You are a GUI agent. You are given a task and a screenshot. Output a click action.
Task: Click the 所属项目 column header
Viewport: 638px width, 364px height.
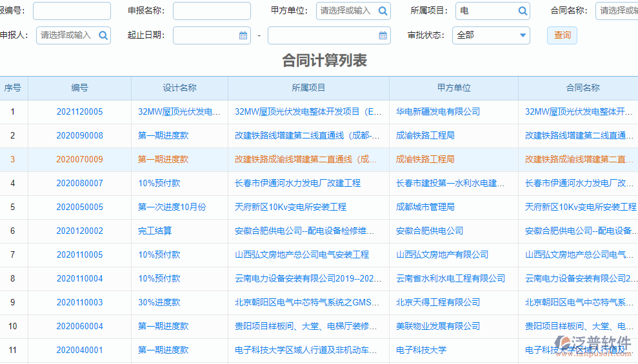[x=308, y=88]
